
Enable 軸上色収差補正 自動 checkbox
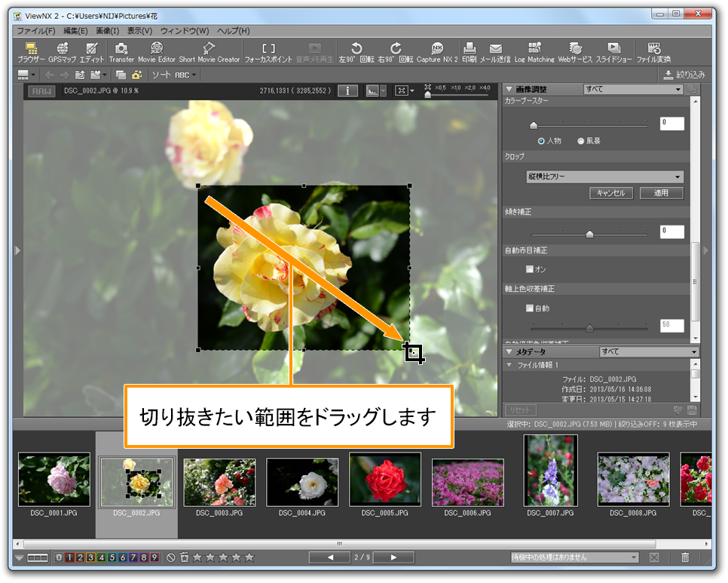pyautogui.click(x=529, y=308)
